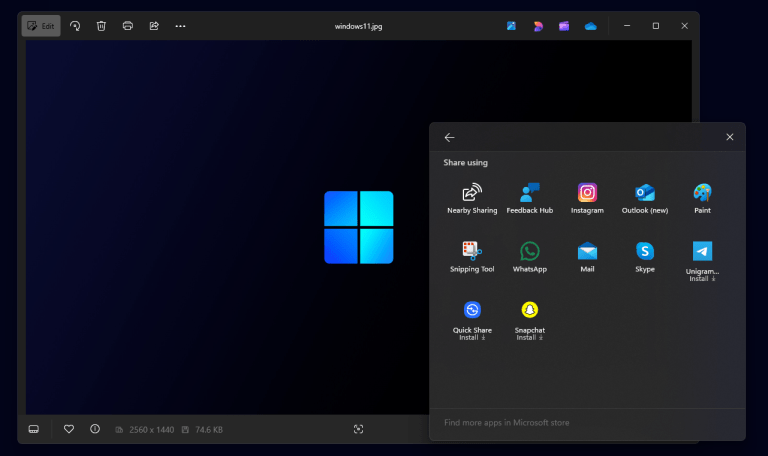
Task: Install Unigram from share list
Action: point(702,262)
